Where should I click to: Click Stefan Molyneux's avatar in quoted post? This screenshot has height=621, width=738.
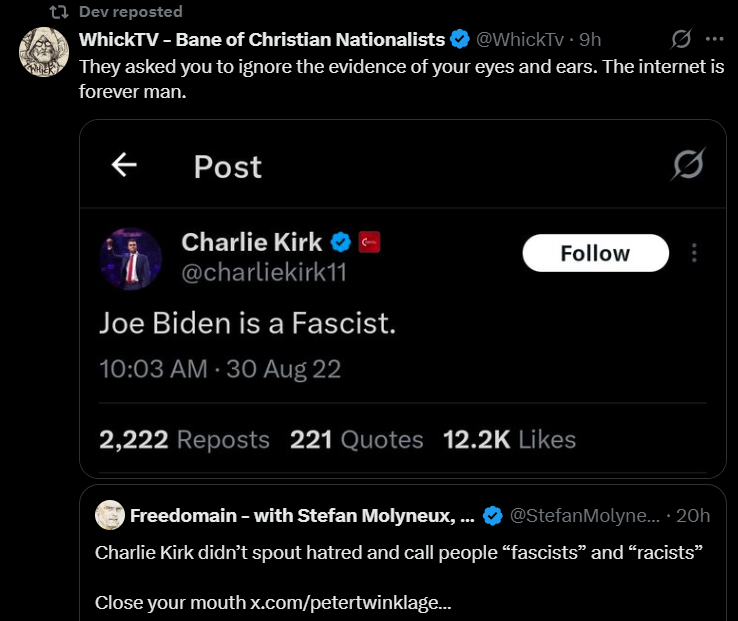point(109,515)
